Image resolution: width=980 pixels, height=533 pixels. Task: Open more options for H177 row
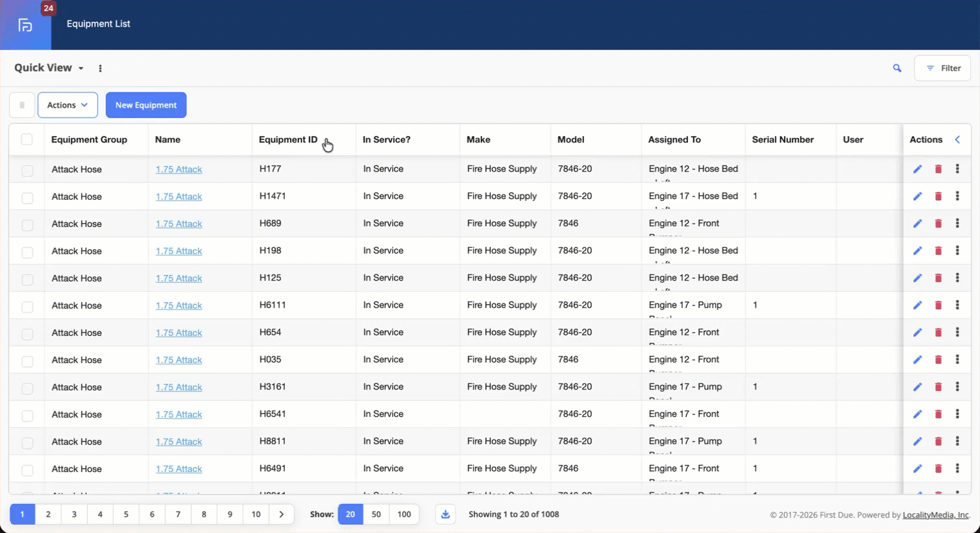pos(957,169)
